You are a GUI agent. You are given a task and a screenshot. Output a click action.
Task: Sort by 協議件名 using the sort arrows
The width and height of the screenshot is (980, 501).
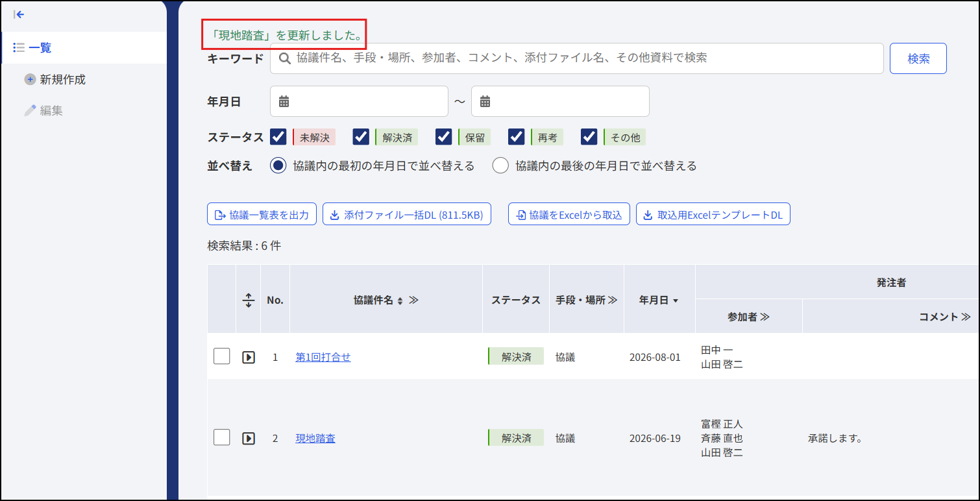(400, 300)
